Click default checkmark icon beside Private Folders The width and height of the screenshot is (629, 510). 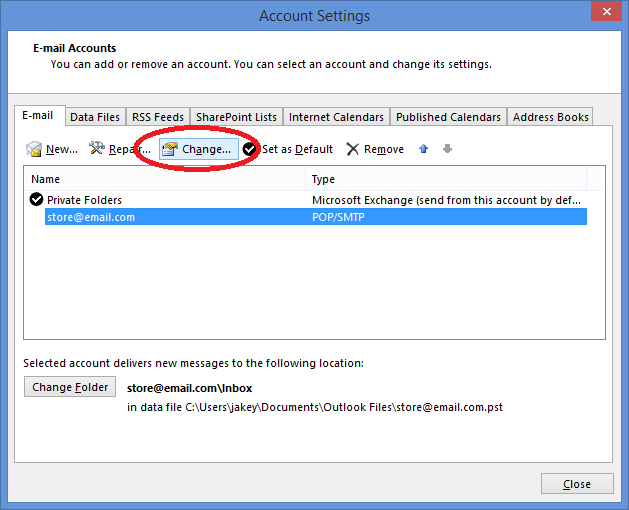(x=37, y=200)
